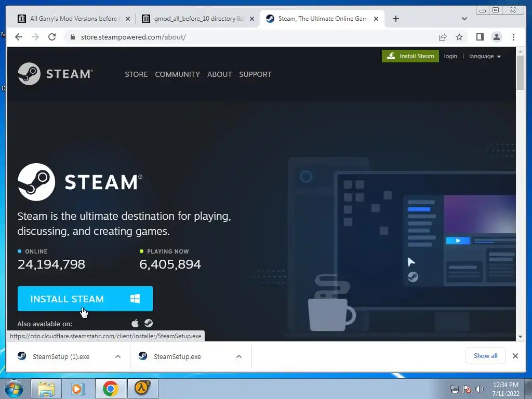Screen dimensions: 532x399
Task: Click the share page icon in address bar
Action: tap(443, 37)
